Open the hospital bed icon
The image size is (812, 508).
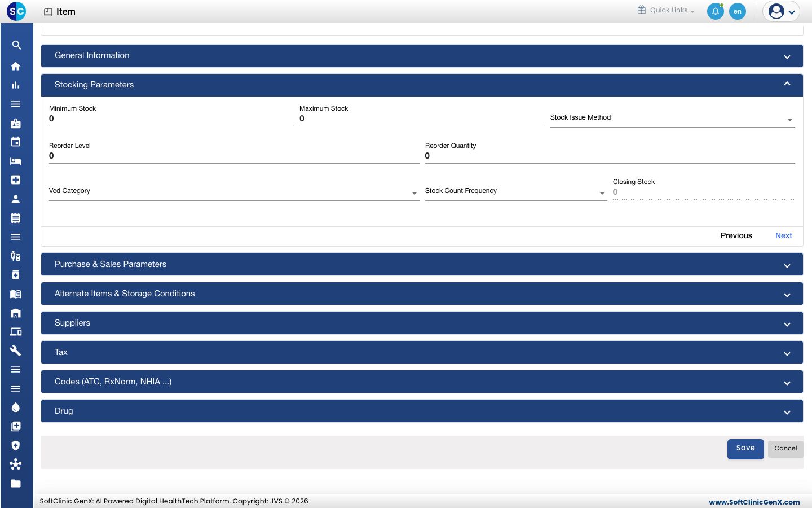click(x=16, y=161)
